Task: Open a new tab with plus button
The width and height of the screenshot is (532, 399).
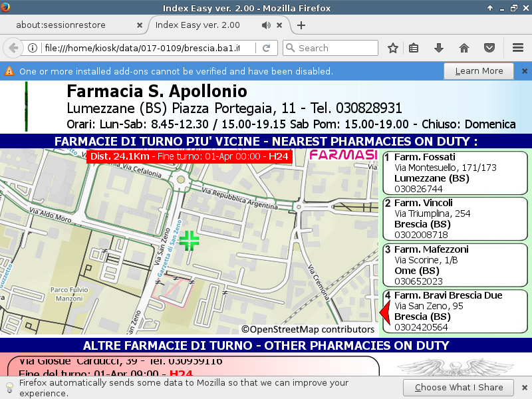Action: [x=301, y=25]
